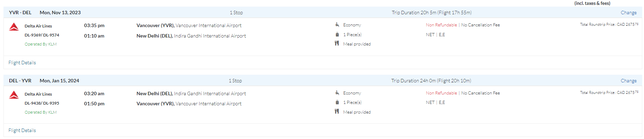Image resolution: width=644 pixels, height=139 pixels.
Task: Click Operated By KLM under DL-9438/DL-9395
Action: click(x=41, y=112)
